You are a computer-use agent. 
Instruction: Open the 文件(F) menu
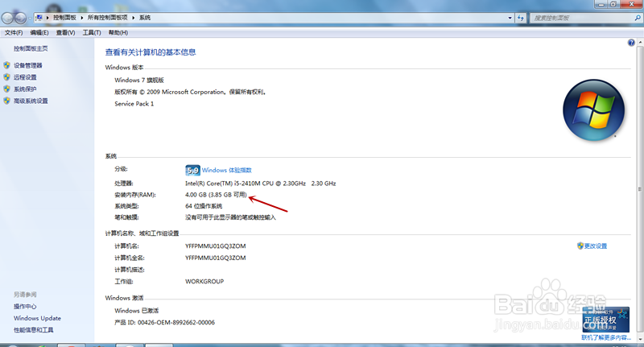tap(14, 32)
